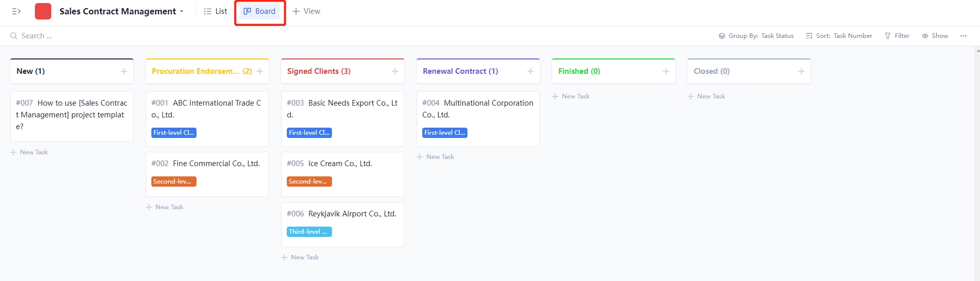
Task: Click the red project icon
Action: pos(43,11)
